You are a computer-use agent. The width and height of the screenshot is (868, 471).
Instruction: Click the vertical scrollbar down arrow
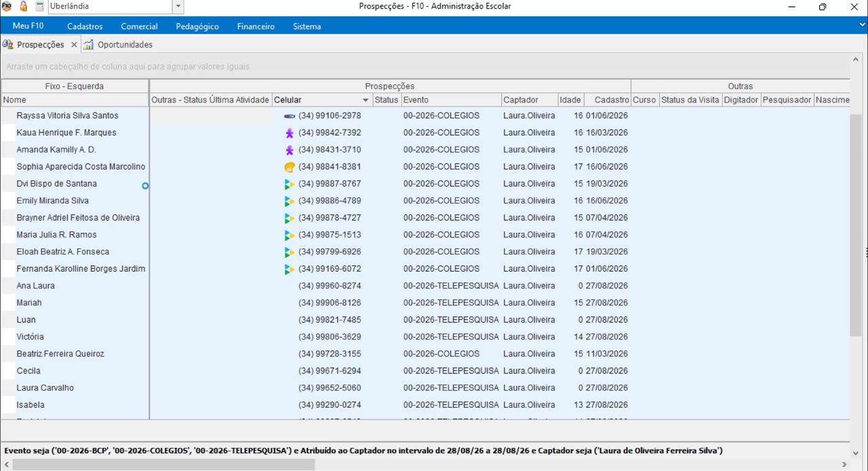[856, 453]
